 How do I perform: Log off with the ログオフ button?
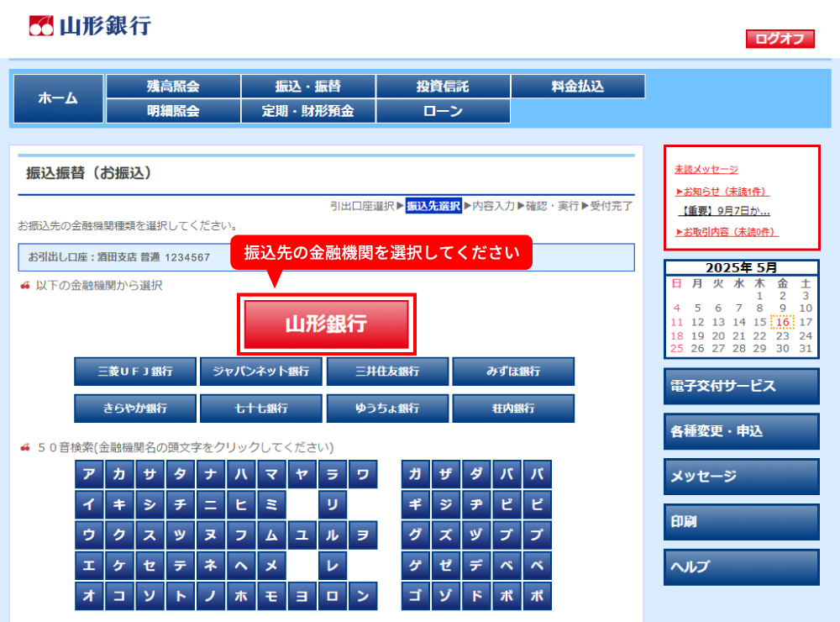pos(780,39)
